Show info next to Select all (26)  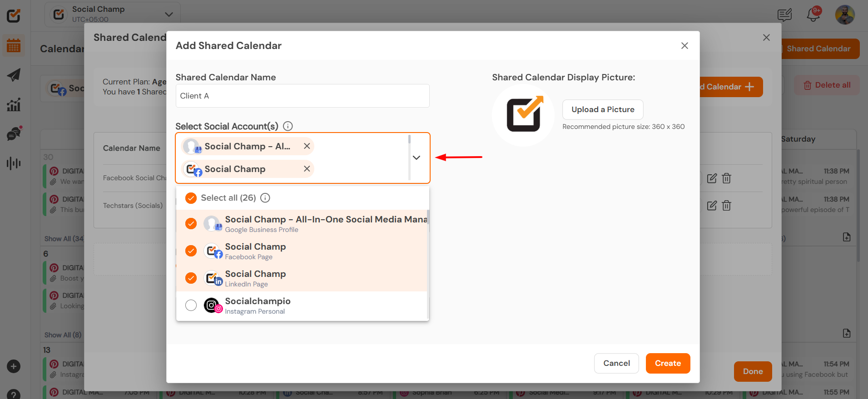coord(265,198)
